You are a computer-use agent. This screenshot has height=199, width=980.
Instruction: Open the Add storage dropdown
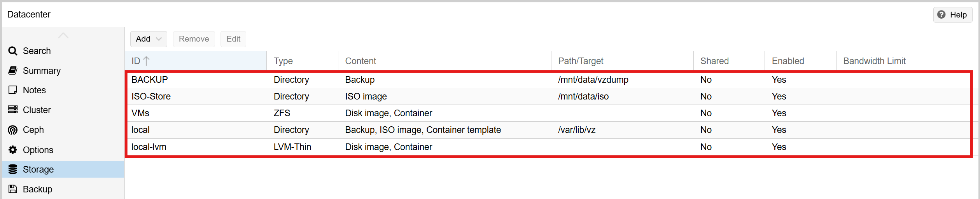(149, 39)
